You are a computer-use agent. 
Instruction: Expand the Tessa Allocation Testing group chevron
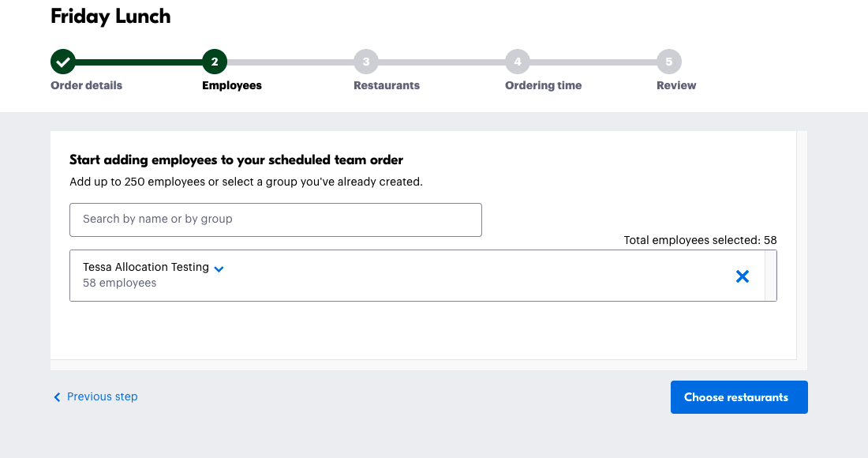point(219,268)
